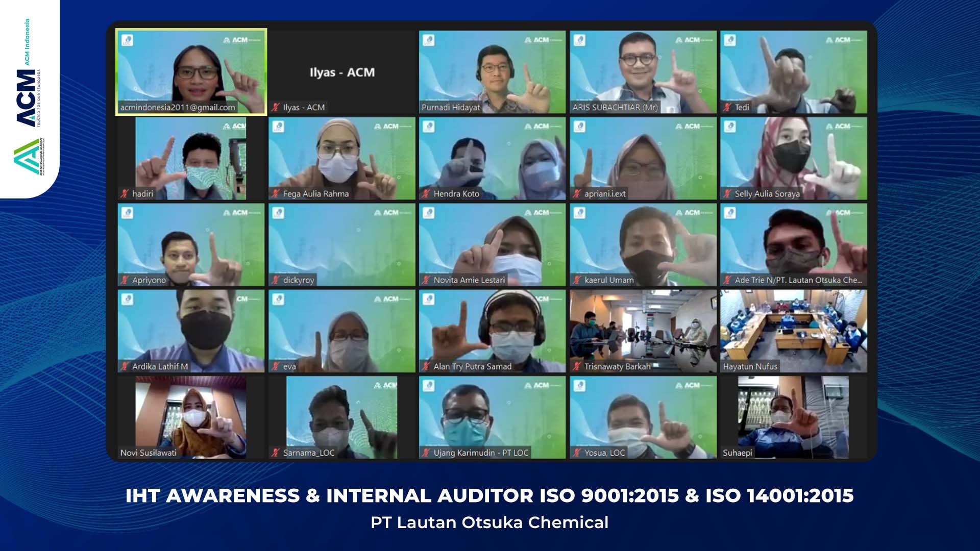Click Novi Susilawati's name label
The width and height of the screenshot is (980, 551).
(149, 453)
